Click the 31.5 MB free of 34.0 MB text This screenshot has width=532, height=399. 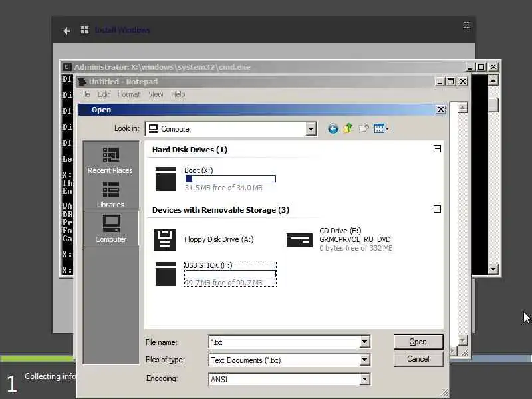(223, 188)
